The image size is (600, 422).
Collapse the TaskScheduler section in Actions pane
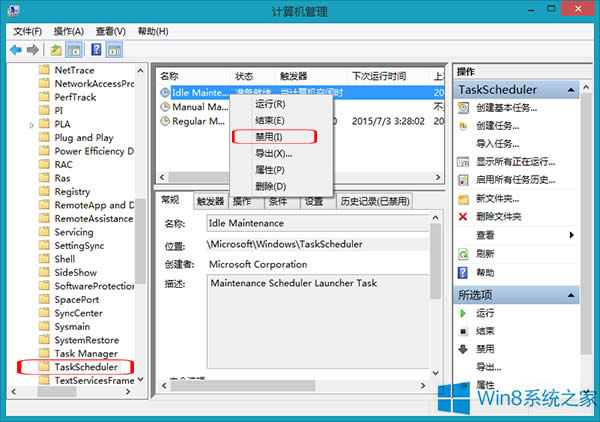click(x=586, y=90)
